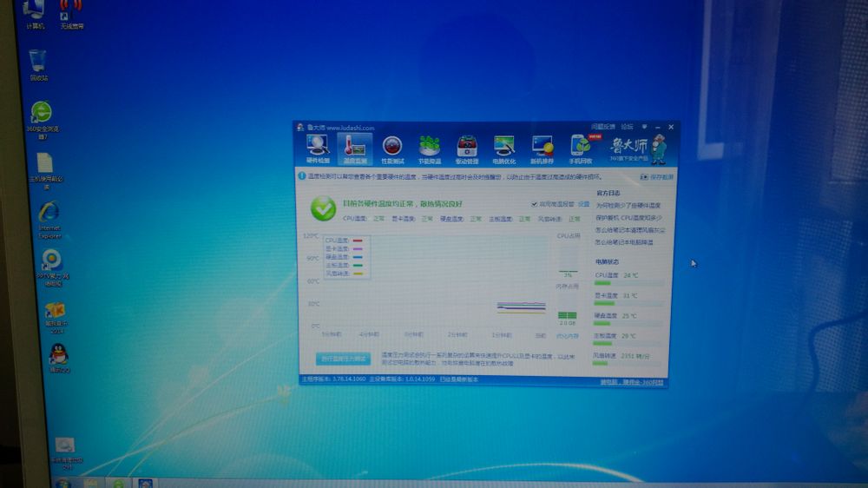The width and height of the screenshot is (868, 488).
Task: Click the memory usage 2.0 GB meter
Action: pyautogui.click(x=568, y=310)
